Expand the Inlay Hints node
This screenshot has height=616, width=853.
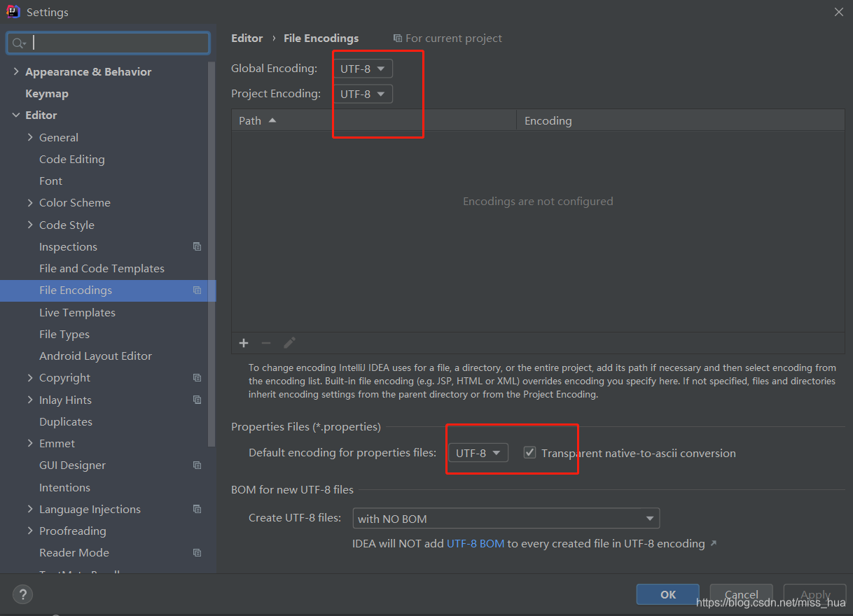pos(30,400)
